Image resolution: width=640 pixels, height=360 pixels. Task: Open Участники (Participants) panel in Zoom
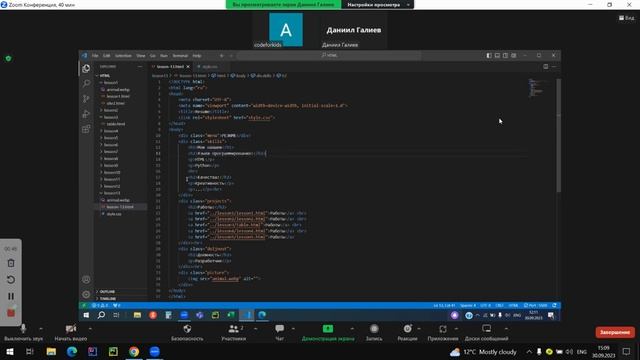tap(233, 333)
